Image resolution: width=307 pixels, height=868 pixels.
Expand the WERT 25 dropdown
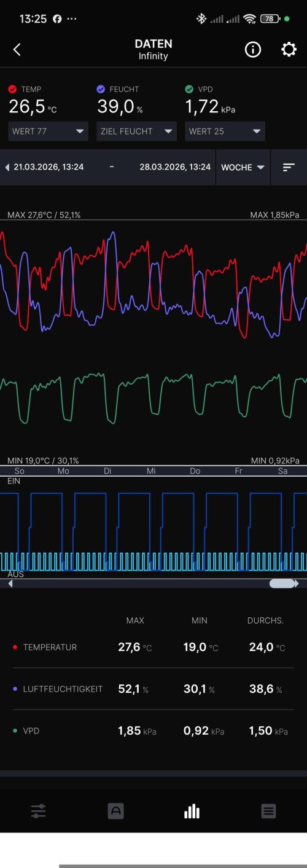pos(225,131)
